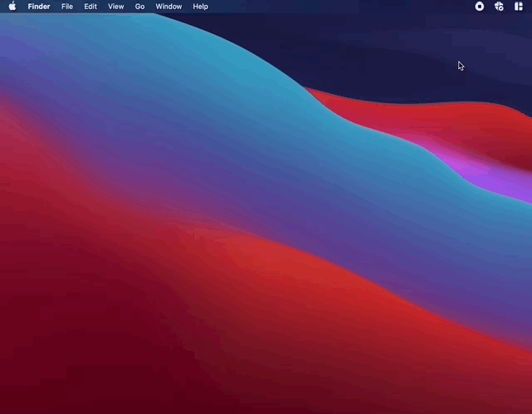
Task: Open the Apple menu
Action: click(x=12, y=6)
